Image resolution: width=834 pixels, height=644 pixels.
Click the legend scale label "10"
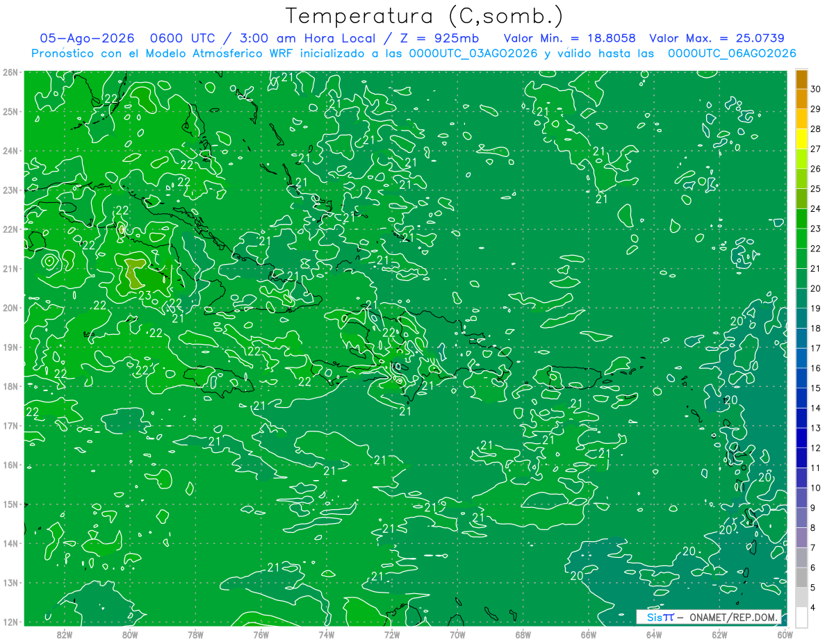point(815,488)
